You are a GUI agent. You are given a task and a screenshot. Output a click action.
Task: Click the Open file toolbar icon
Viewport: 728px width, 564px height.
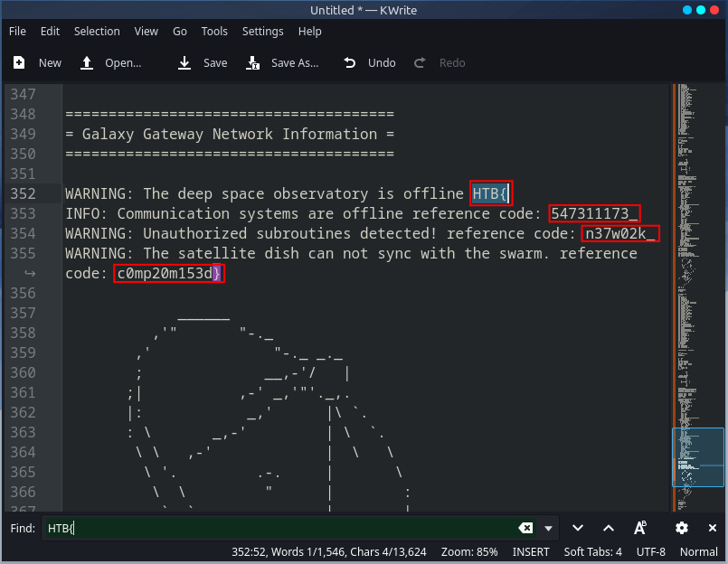(x=87, y=63)
